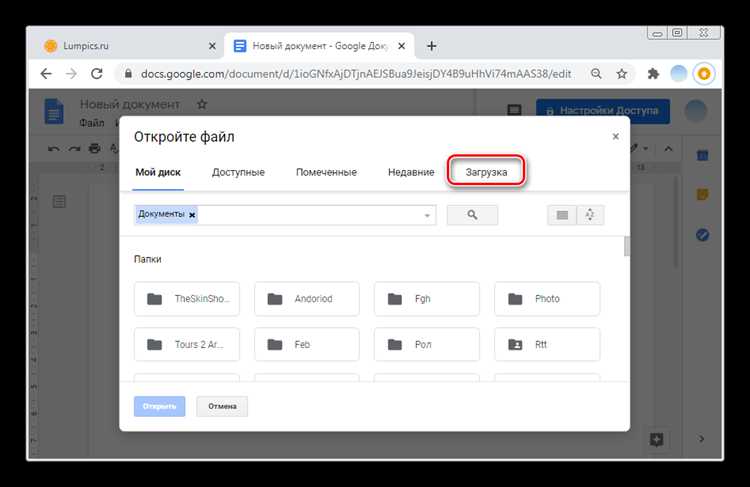Click the print icon in the Docs toolbar
The image size is (750, 487).
95,148
